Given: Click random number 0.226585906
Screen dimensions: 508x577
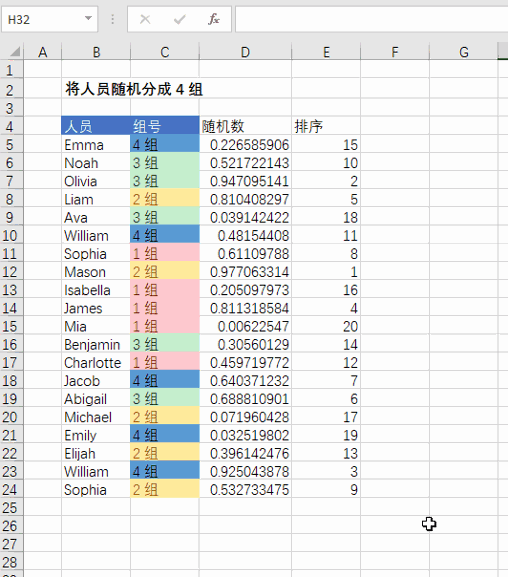Looking at the screenshot, I should pos(246,145).
